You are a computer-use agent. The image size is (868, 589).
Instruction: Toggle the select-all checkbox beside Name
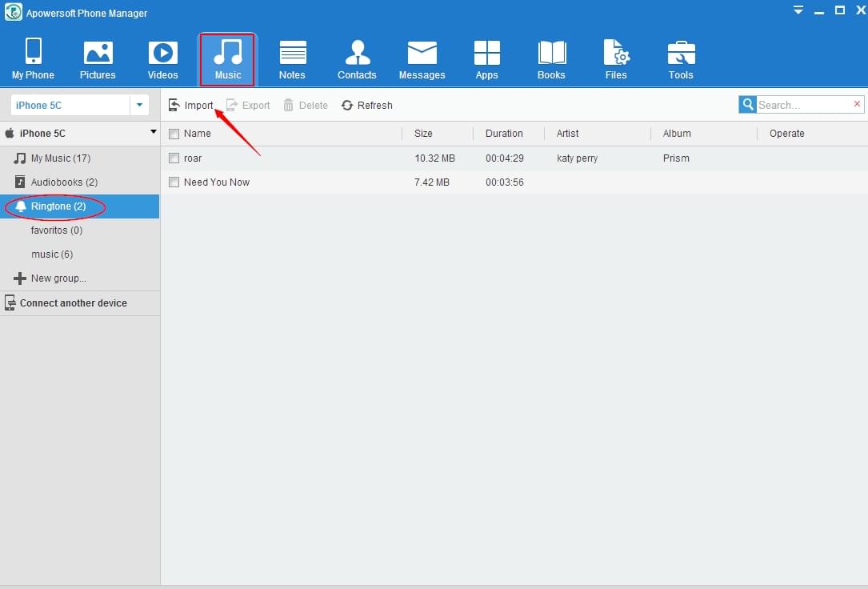(x=174, y=134)
